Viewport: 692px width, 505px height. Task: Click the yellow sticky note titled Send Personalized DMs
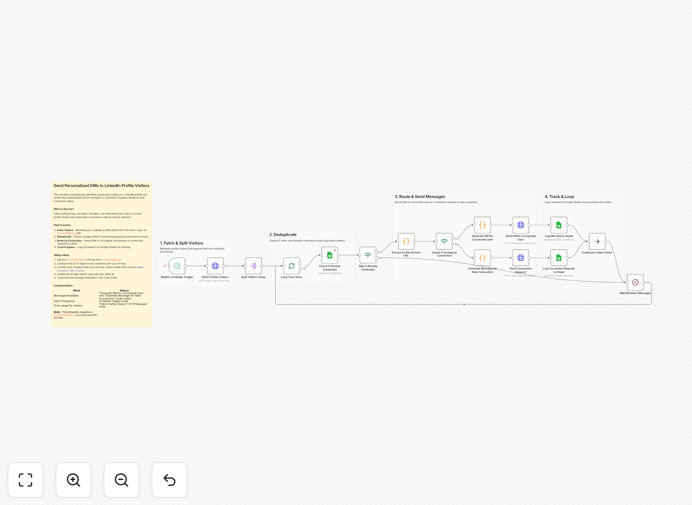[102, 254]
